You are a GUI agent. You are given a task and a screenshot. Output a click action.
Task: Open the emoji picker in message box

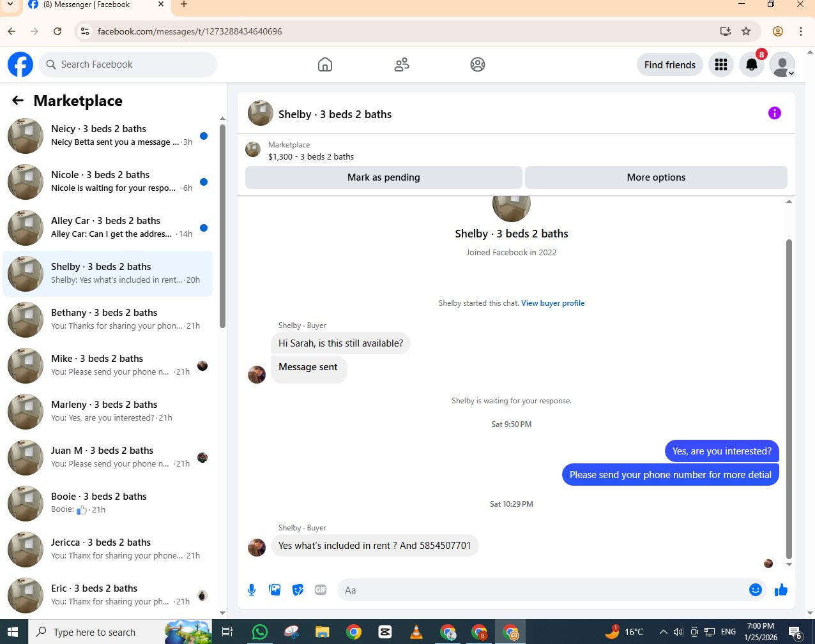[x=756, y=590]
